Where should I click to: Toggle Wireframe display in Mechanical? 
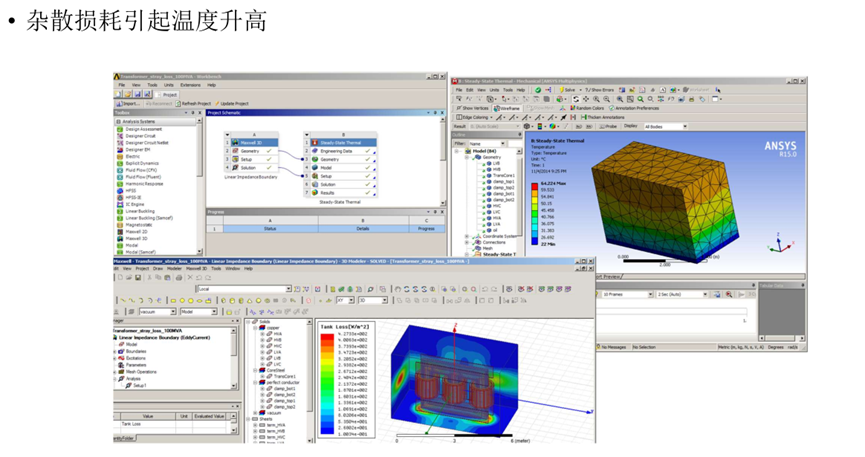click(508, 108)
